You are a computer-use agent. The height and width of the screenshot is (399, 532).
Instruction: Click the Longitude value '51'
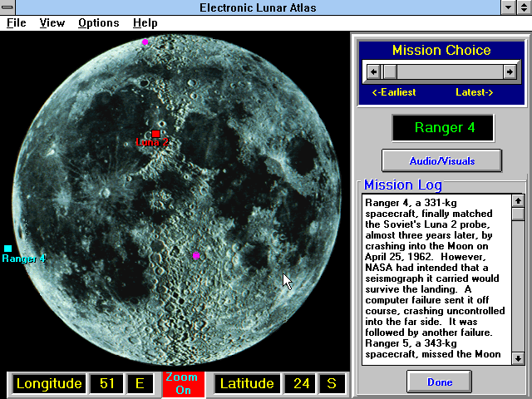click(106, 384)
